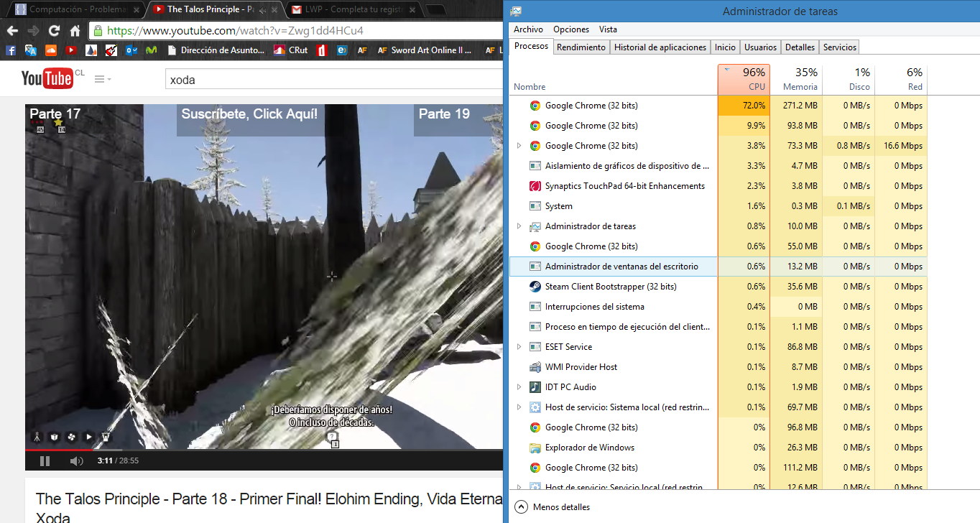Expand the Google Chrome process using 73.3 MB

(x=519, y=146)
